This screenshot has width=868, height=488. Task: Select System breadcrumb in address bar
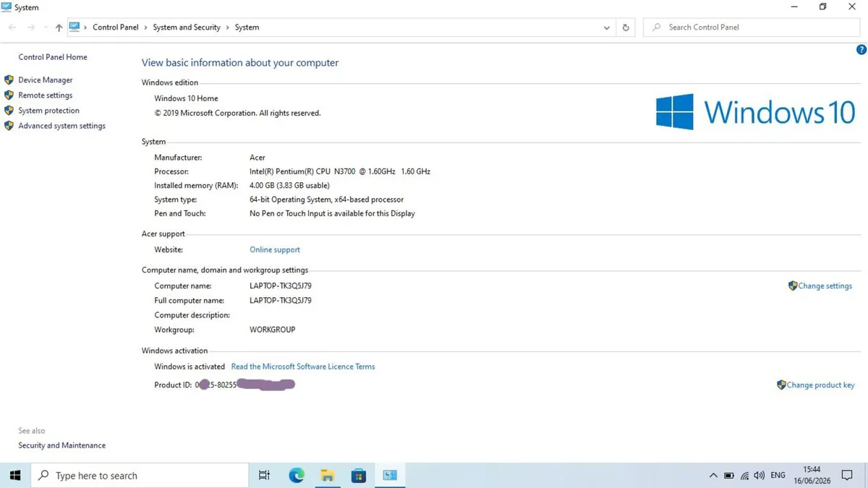[x=247, y=27]
